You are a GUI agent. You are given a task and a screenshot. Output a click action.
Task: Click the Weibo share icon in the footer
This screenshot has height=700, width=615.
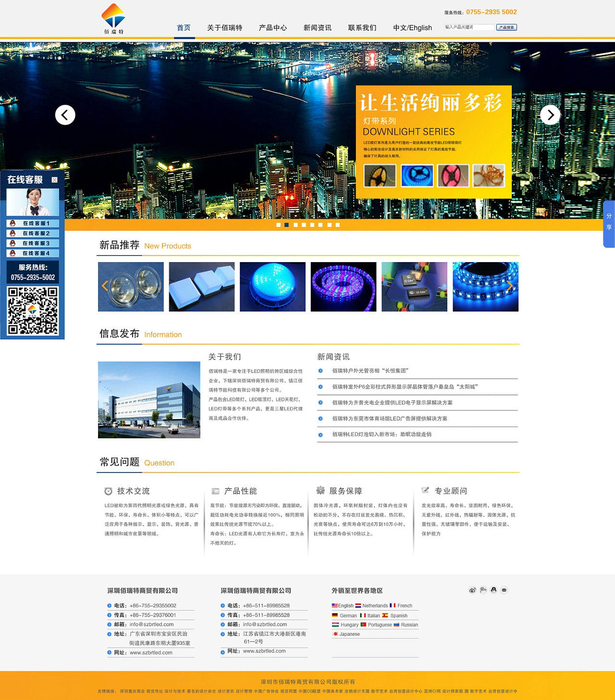(471, 590)
